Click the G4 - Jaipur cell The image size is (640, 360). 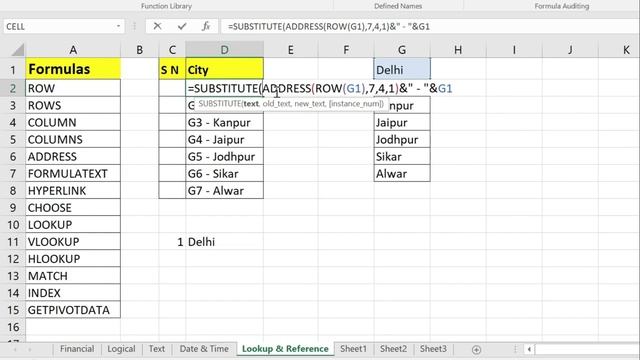(x=224, y=140)
